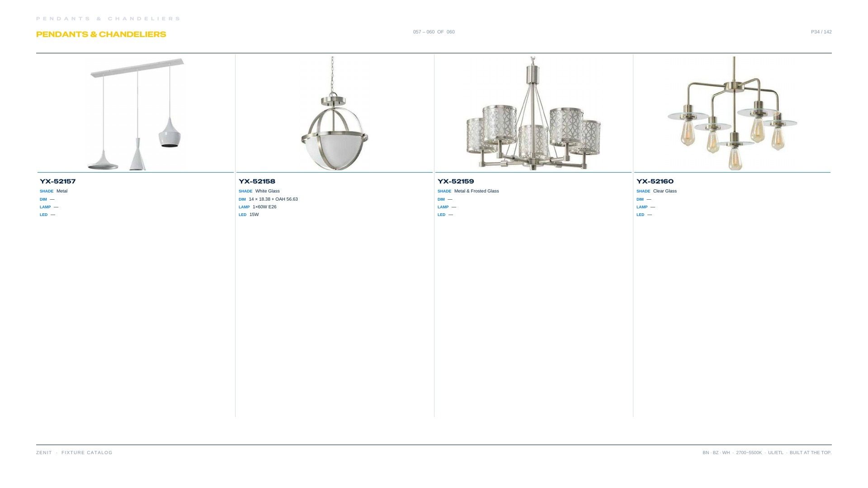This screenshot has width=868, height=488.
Task: Click the 'White Glass' shade value
Action: (x=268, y=191)
